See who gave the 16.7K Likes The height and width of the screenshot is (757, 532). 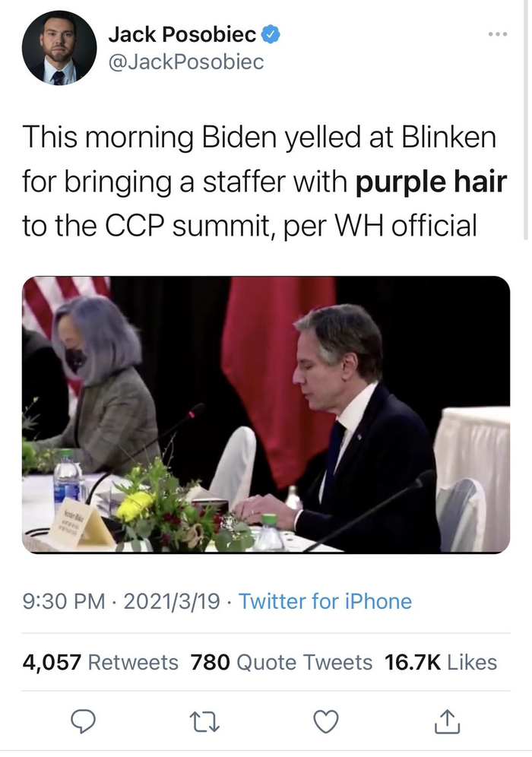(x=441, y=662)
